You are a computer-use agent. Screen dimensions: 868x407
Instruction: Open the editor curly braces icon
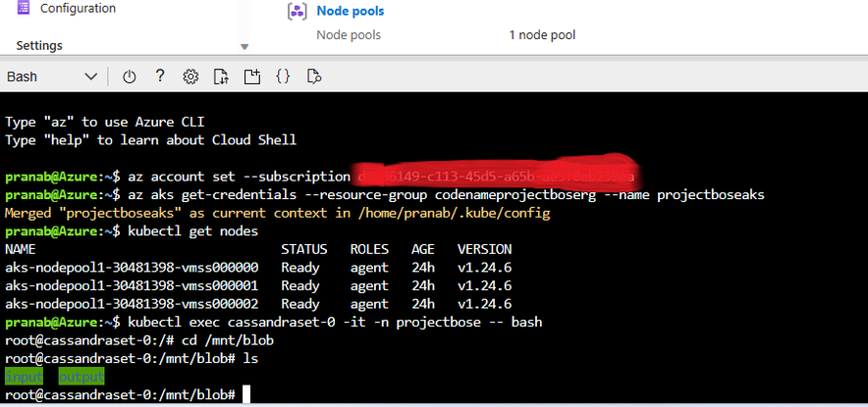283,76
